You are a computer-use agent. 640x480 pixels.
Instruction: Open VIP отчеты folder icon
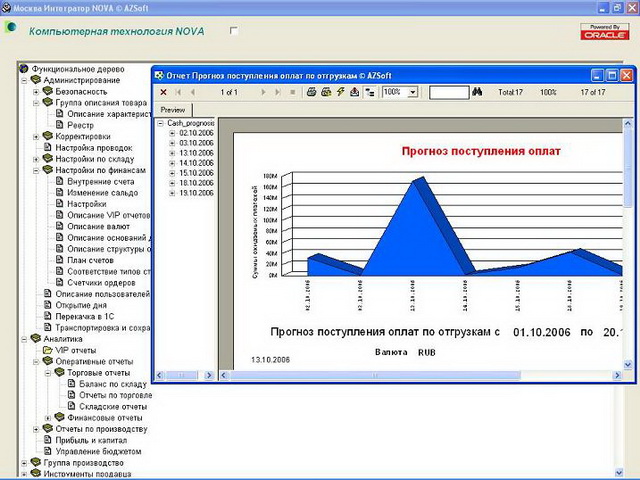48,350
